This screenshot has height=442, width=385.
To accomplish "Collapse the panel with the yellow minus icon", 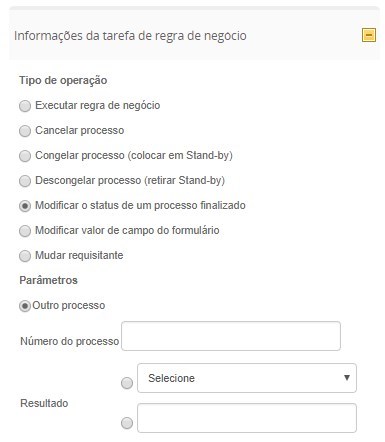I will pos(369,35).
